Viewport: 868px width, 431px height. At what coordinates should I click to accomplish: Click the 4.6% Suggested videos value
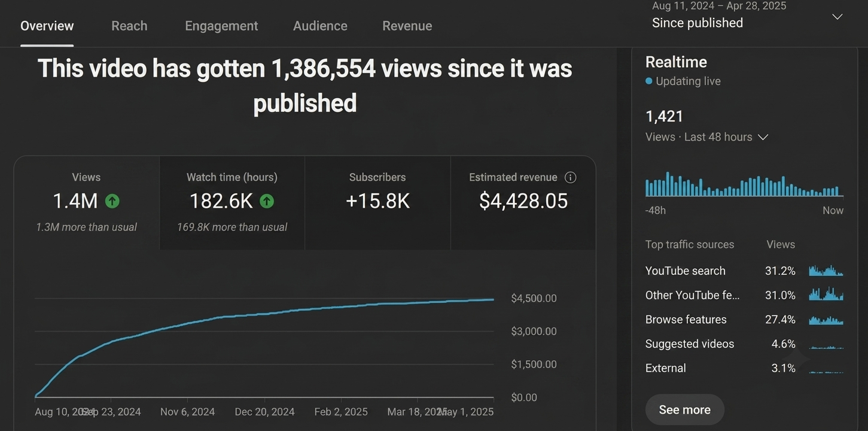pyautogui.click(x=784, y=344)
